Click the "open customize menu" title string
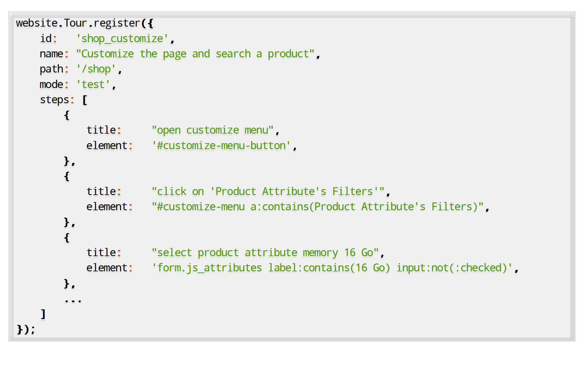588x366 pixels. [x=212, y=130]
